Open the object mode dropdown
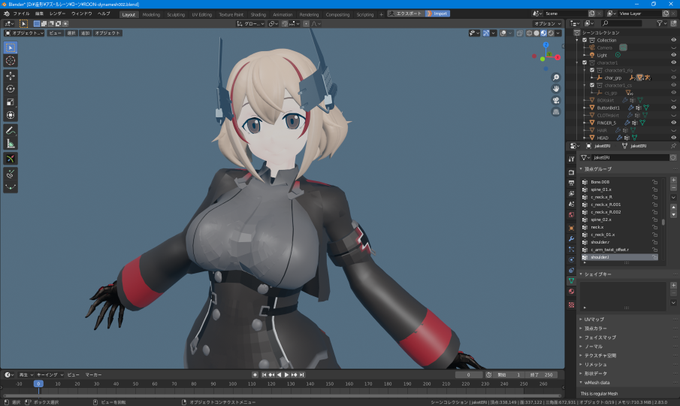Image resolution: width=680 pixels, height=406 pixels. 25,33
